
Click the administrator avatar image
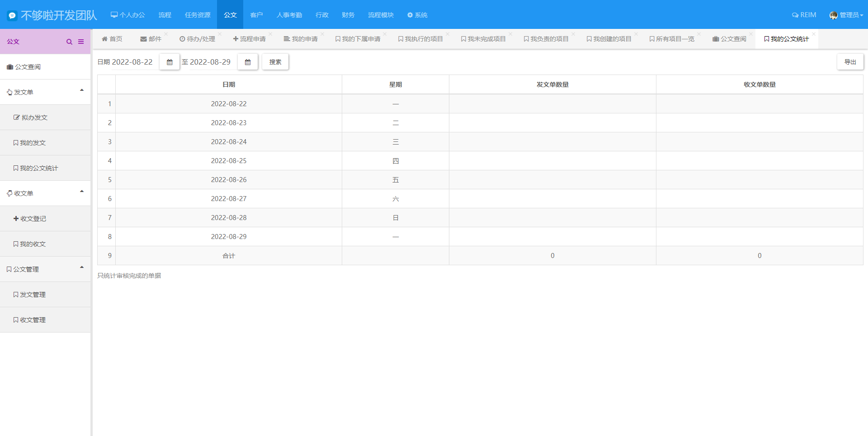coord(834,15)
